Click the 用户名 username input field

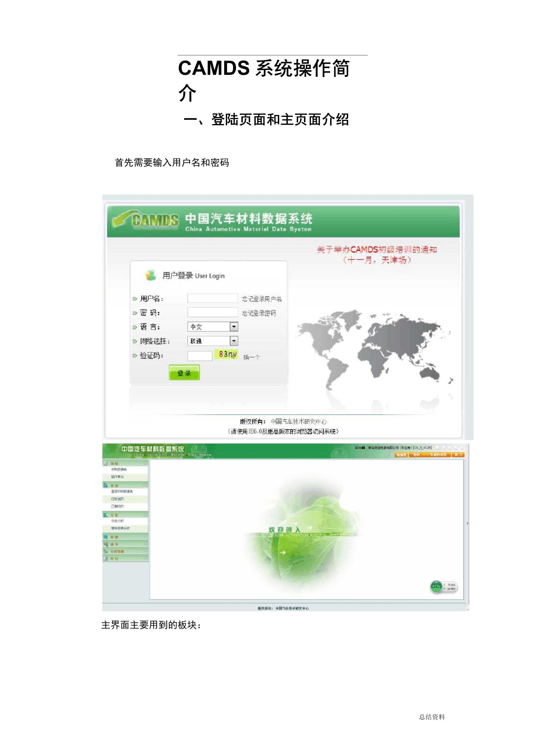(x=213, y=298)
